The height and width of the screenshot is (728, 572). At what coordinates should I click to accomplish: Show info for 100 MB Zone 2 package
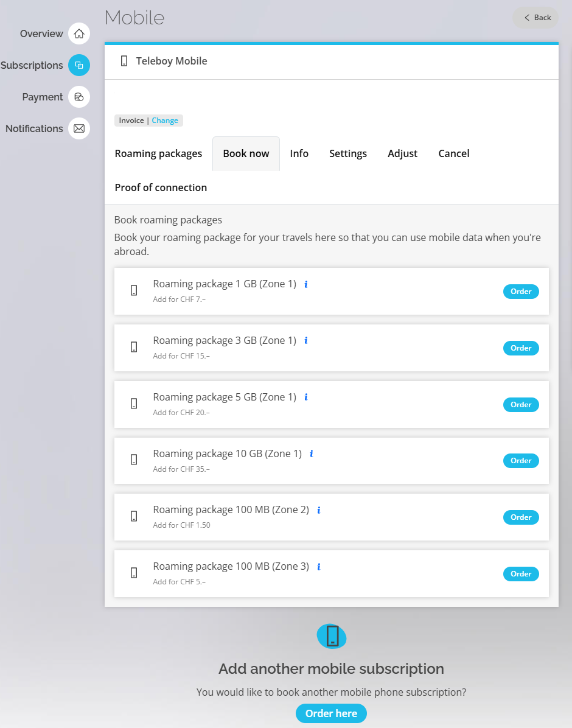click(x=319, y=510)
